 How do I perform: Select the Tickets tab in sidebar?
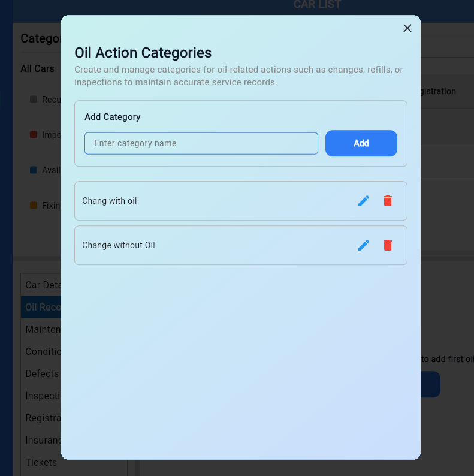tap(41, 462)
